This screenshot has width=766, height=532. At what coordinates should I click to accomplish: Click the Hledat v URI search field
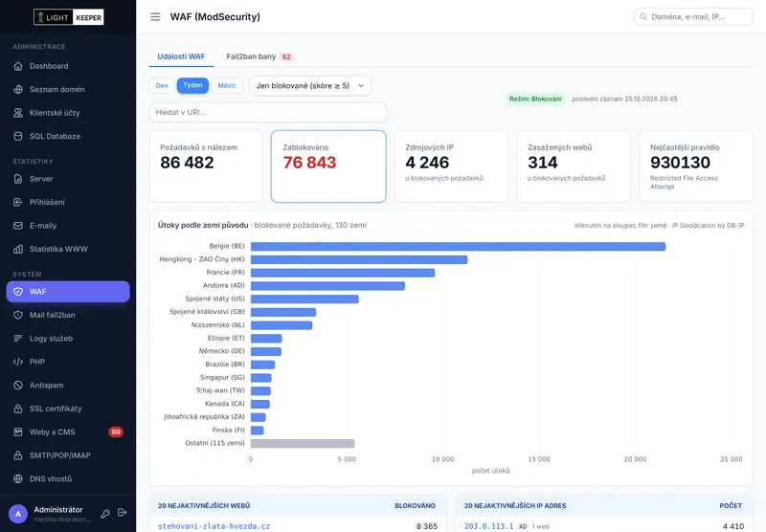268,112
